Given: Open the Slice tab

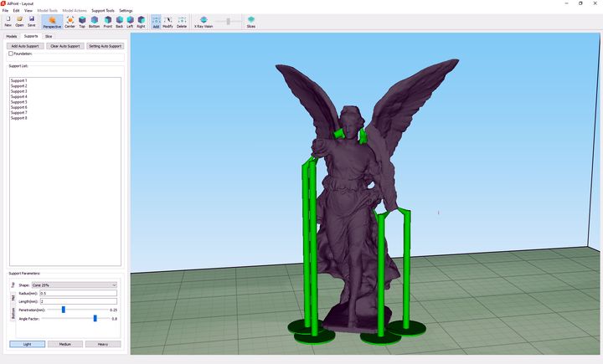Looking at the screenshot, I should pos(49,36).
